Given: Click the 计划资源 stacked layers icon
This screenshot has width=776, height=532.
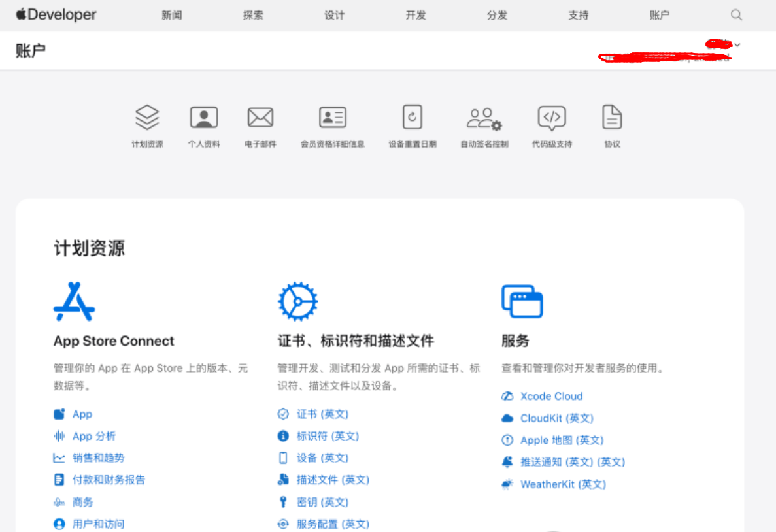Looking at the screenshot, I should [x=147, y=118].
